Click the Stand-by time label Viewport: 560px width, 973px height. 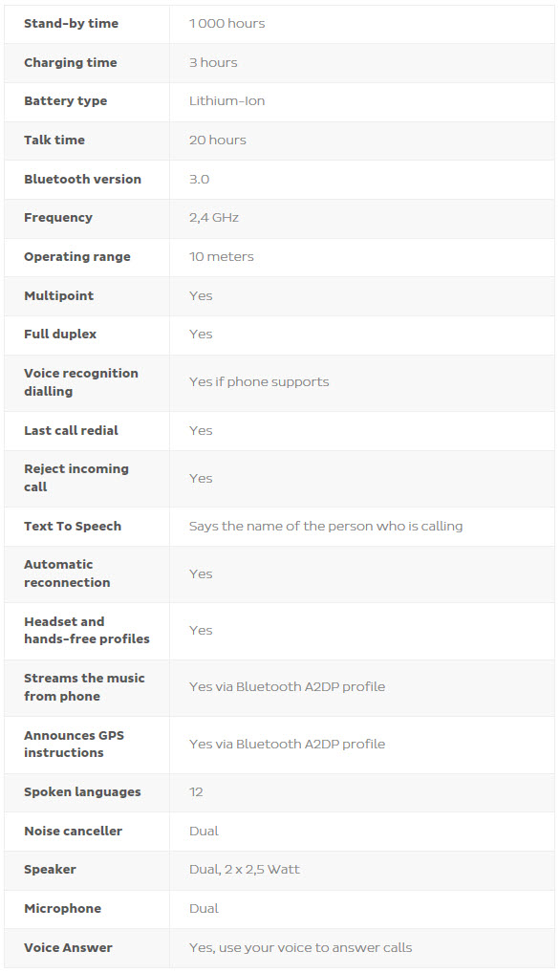point(71,24)
